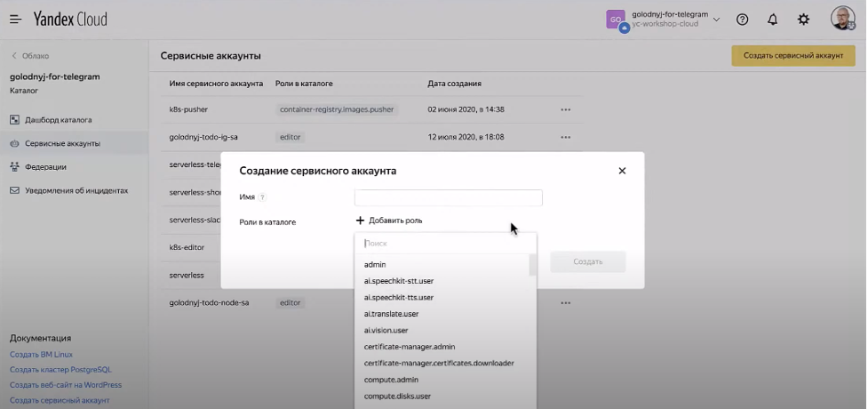Screen dimensions: 868x409
Task: Click Создать сервисный аккаунт yellow button
Action: click(793, 55)
